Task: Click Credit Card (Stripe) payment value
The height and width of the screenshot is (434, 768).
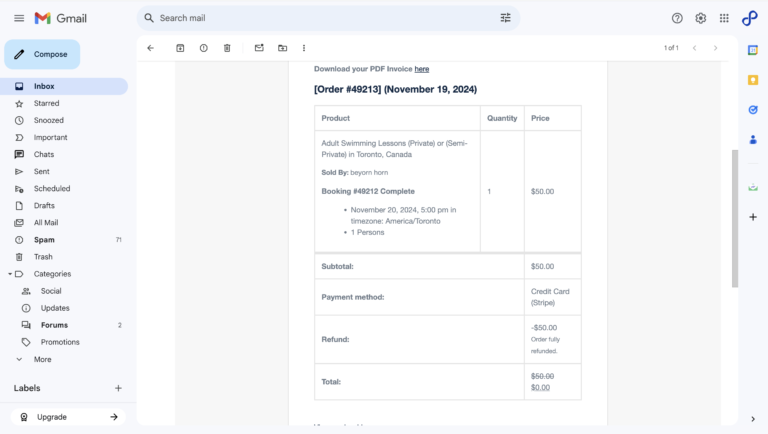Action: click(550, 297)
